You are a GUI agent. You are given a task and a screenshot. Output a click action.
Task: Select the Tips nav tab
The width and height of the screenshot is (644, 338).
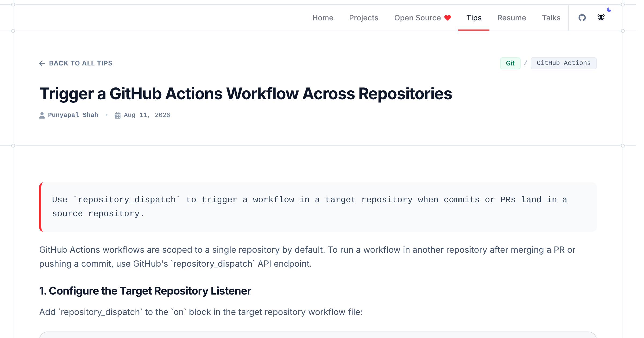[474, 18]
